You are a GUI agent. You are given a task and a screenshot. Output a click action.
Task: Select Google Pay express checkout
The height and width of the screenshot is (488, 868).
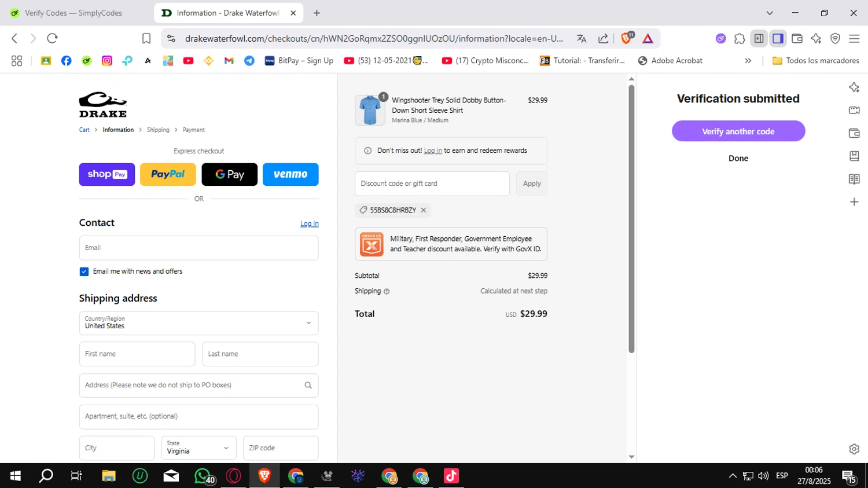pos(230,174)
